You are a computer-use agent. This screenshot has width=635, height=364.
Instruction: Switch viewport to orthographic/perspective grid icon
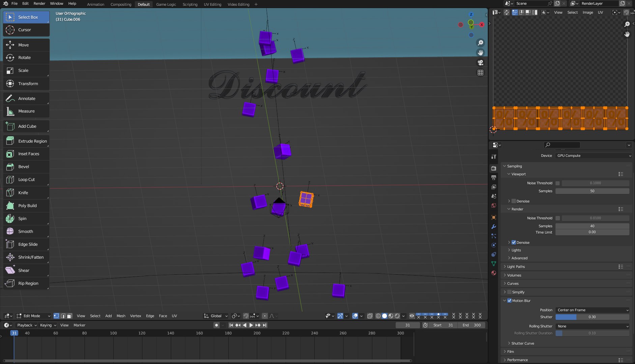click(481, 72)
